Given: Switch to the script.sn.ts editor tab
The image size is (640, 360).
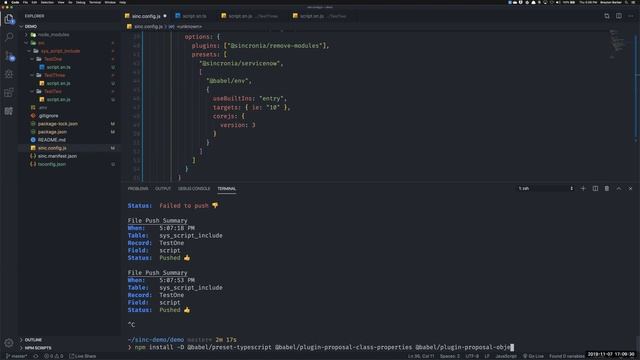Looking at the screenshot, I should click(x=192, y=16).
